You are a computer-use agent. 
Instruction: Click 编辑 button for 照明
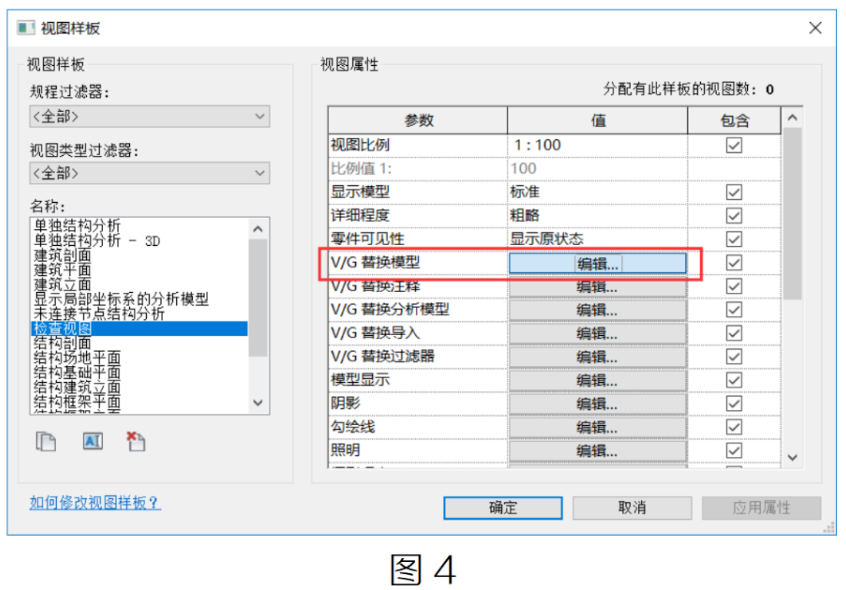[597, 451]
